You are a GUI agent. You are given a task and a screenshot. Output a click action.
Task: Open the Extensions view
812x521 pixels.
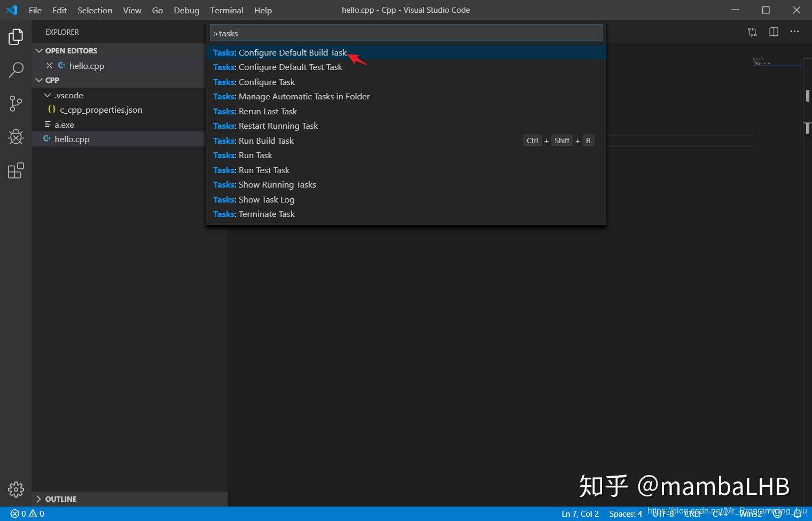coord(15,170)
